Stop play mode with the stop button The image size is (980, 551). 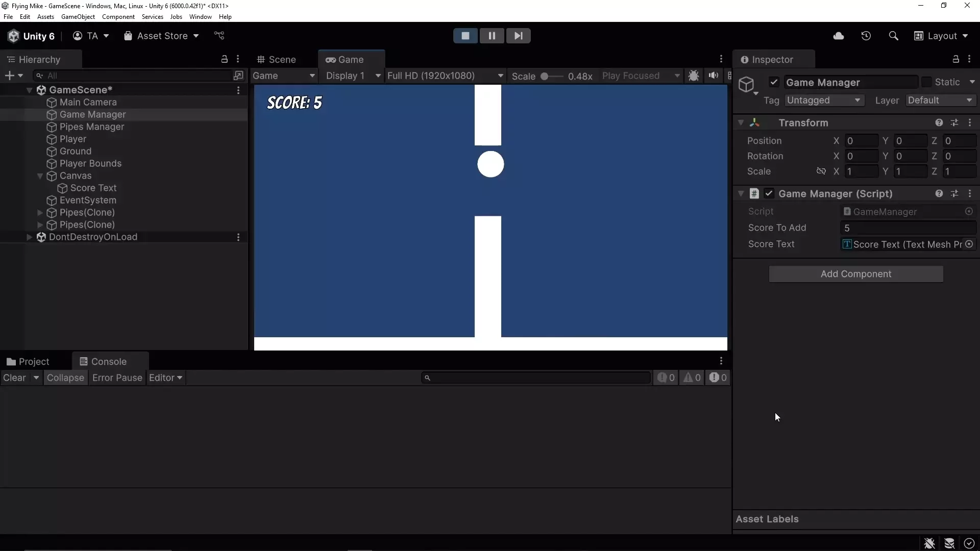pos(465,36)
